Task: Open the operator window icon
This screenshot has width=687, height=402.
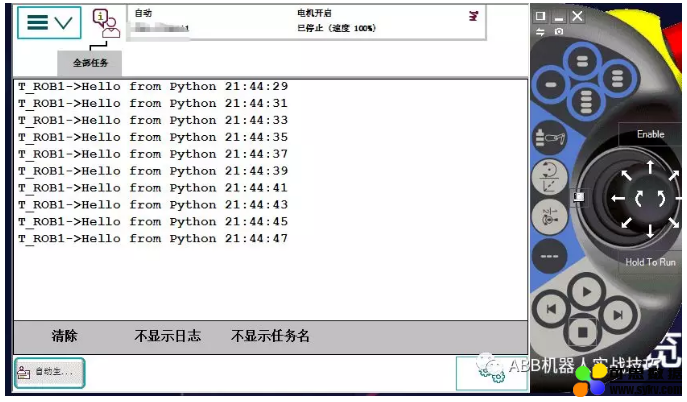Action: pyautogui.click(x=105, y=22)
